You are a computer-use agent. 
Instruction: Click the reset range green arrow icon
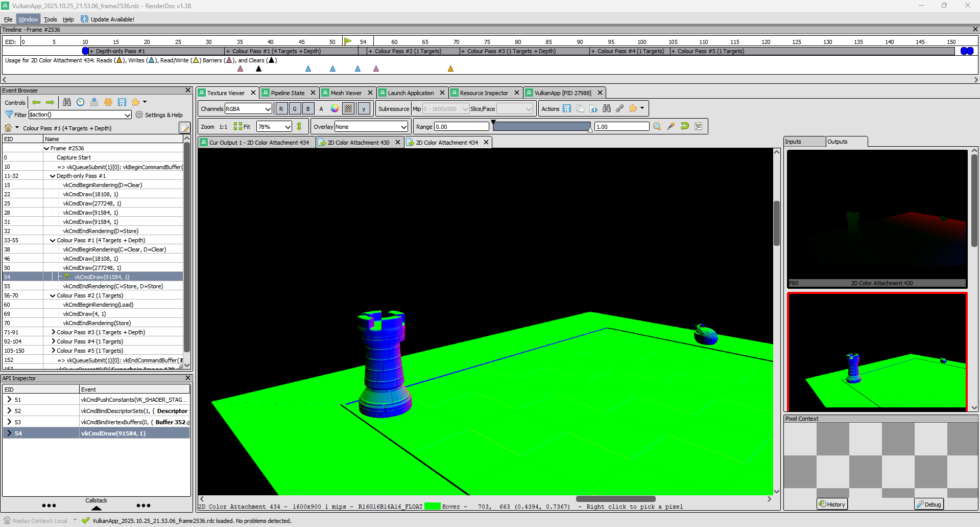pyautogui.click(x=684, y=126)
